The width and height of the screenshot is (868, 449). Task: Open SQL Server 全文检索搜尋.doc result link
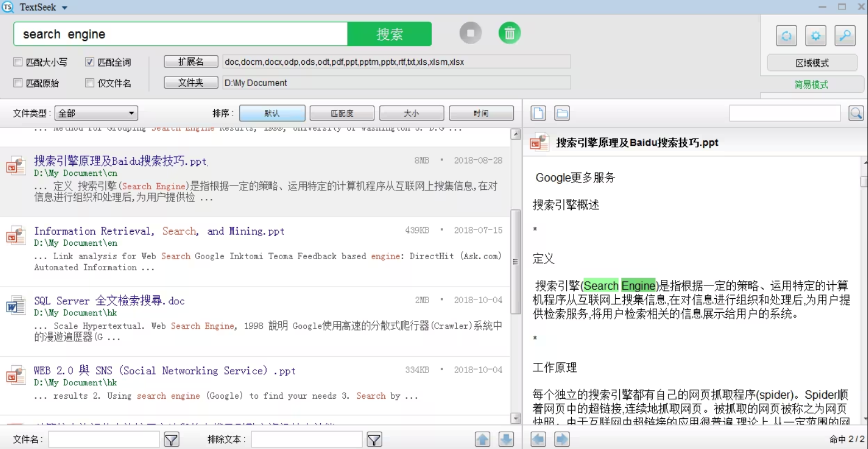coord(108,300)
